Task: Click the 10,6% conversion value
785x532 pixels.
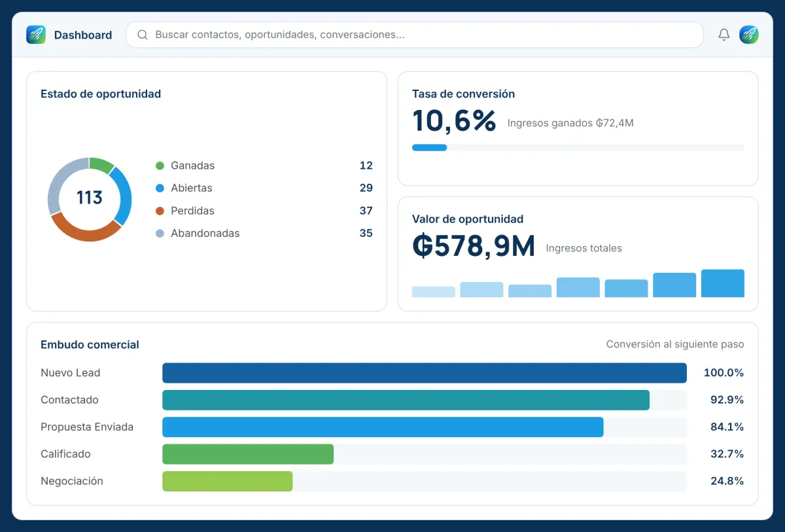Action: pyautogui.click(x=454, y=121)
